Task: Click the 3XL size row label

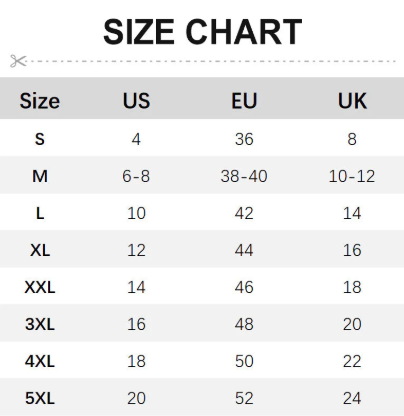Action: coord(40,324)
